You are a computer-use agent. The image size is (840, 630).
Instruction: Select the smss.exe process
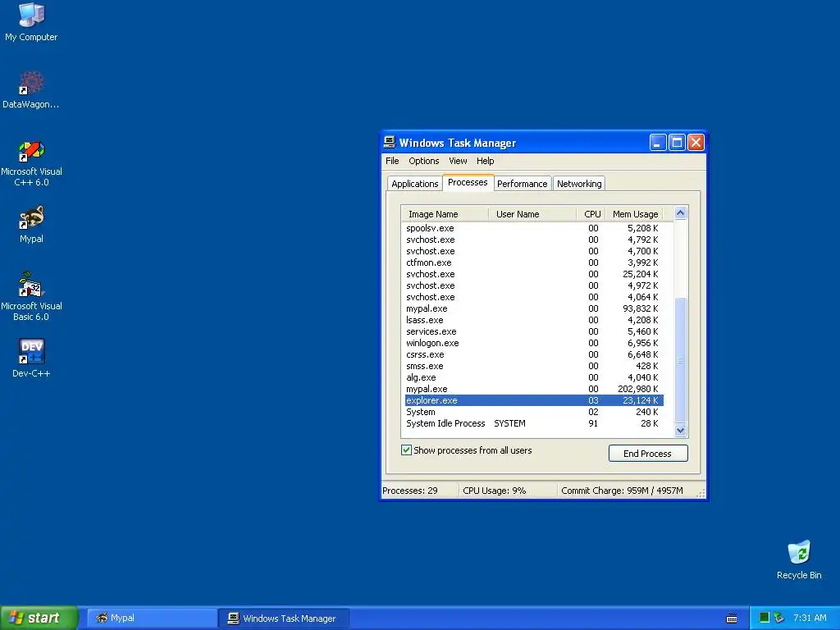534,366
